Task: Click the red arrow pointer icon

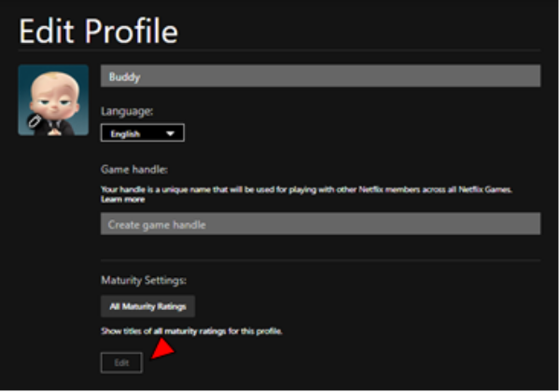Action: click(x=162, y=349)
